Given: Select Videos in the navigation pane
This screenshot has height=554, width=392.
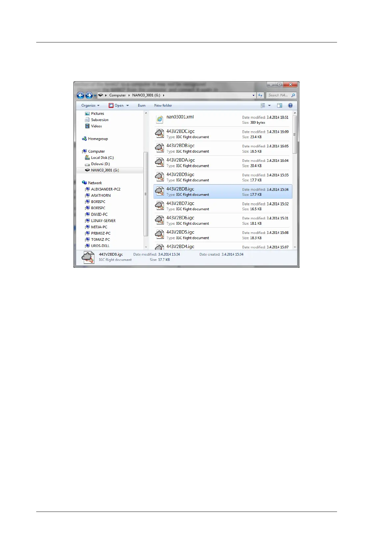Looking at the screenshot, I should pyautogui.click(x=96, y=126).
